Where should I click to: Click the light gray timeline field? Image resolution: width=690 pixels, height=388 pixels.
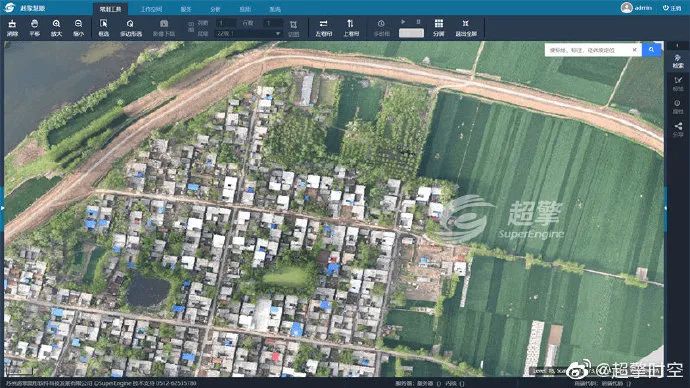411,33
